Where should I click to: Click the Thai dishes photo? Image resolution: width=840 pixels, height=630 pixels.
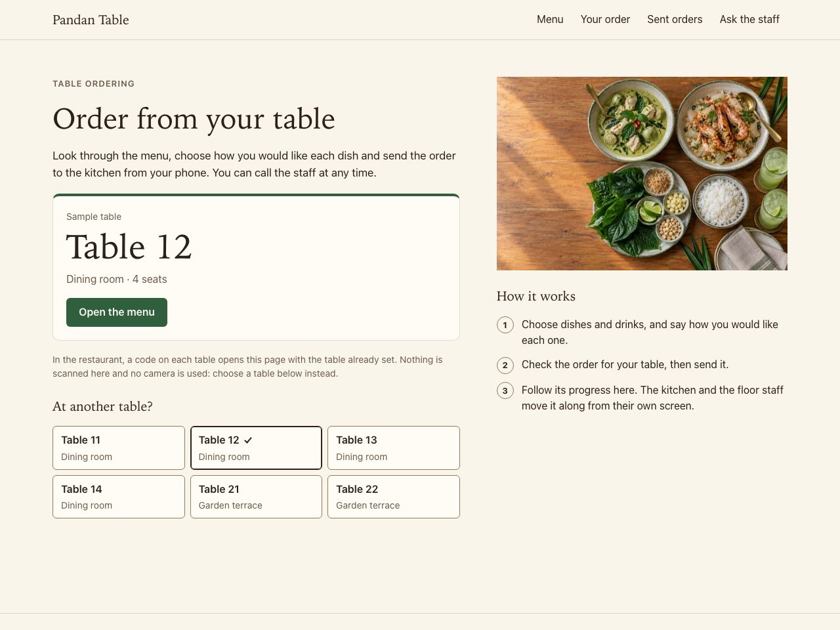click(642, 173)
